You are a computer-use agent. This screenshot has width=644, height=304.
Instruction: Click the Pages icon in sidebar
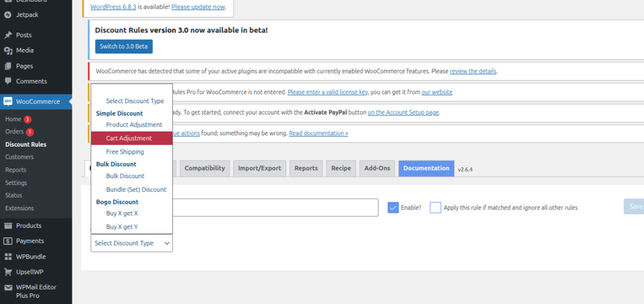(8, 65)
